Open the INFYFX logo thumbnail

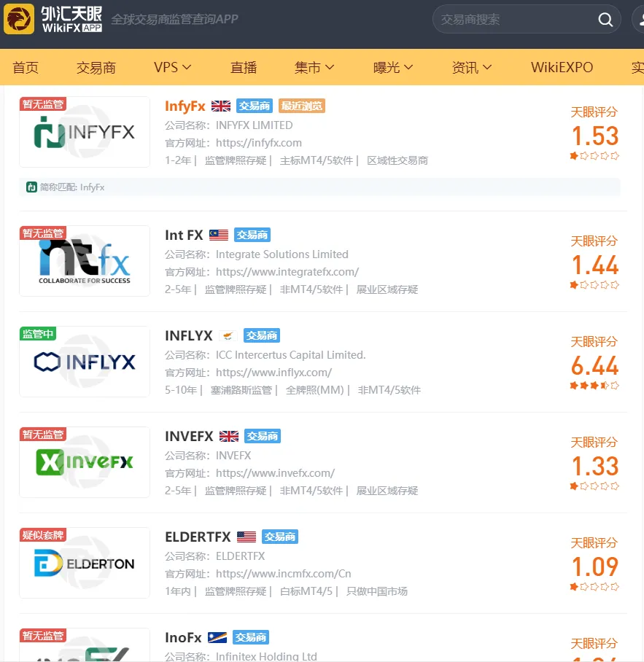(85, 132)
